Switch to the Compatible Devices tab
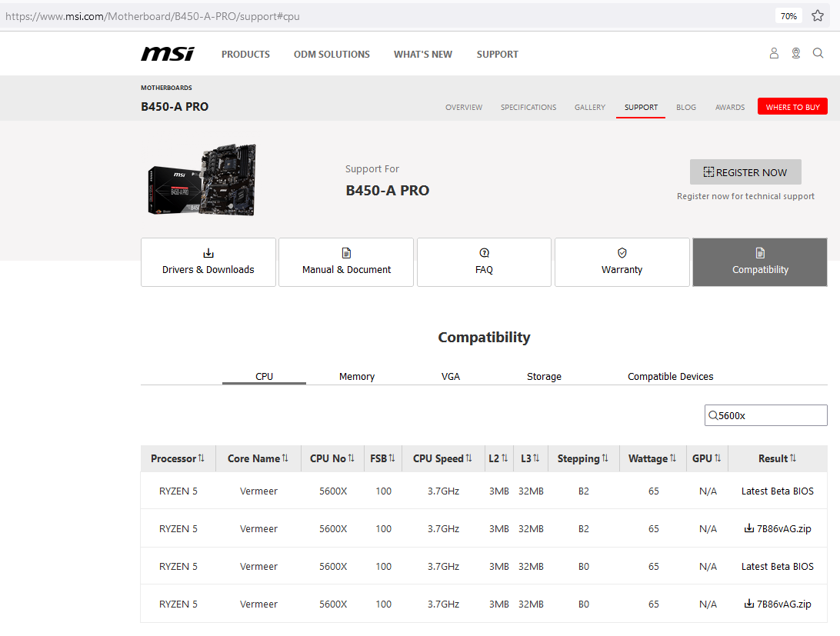 (670, 376)
